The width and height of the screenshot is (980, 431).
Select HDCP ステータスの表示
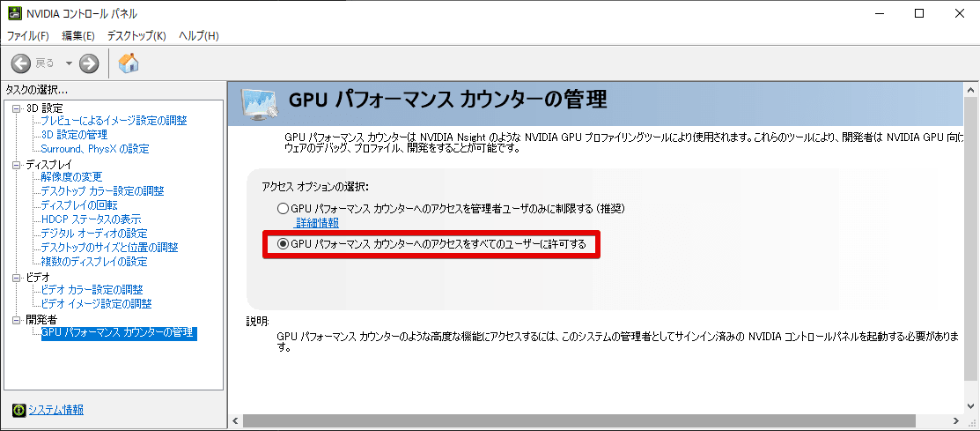(x=91, y=219)
